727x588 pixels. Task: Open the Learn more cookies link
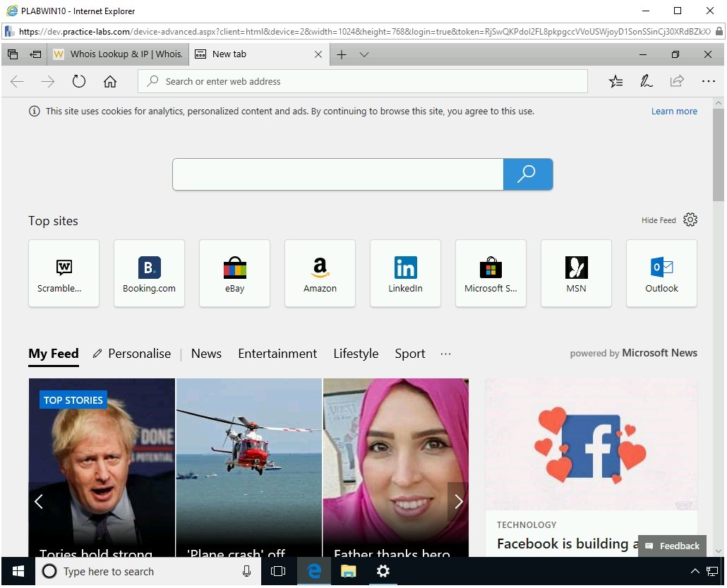(x=674, y=111)
